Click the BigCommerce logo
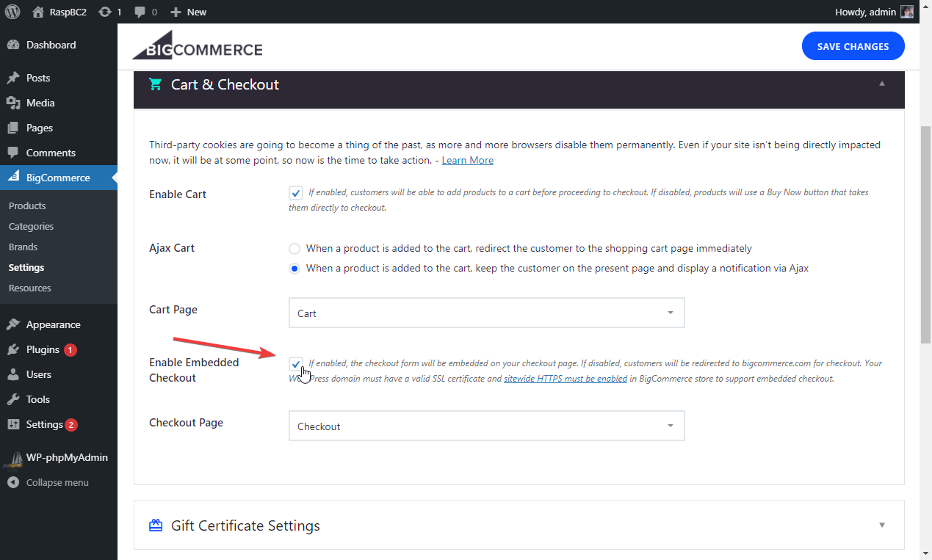This screenshot has width=932, height=560. coord(197,46)
